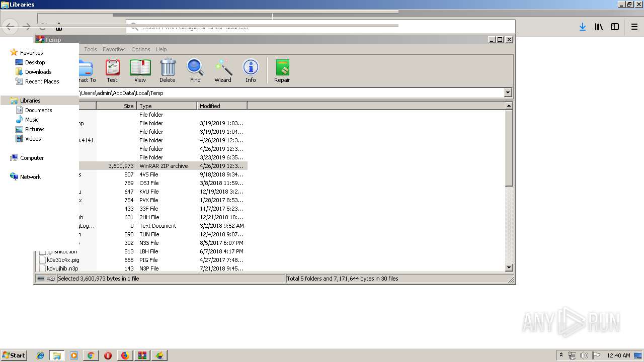Open Documents library
Viewport: 644px width, 362px height.
38,110
